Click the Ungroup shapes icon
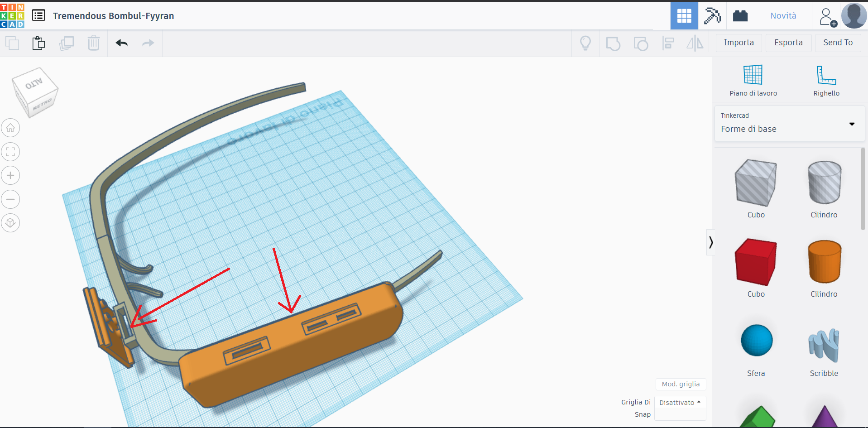Viewport: 868px width, 428px height. click(x=641, y=44)
